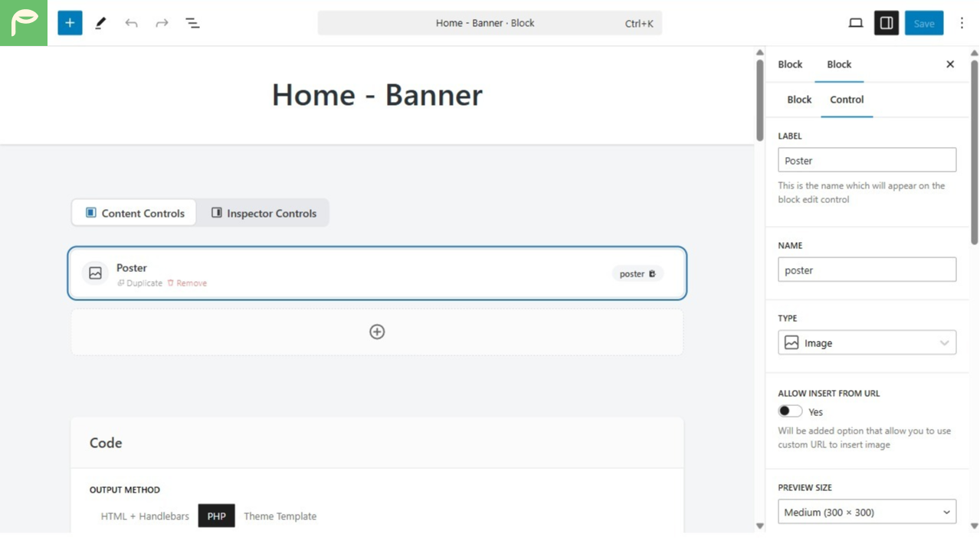This screenshot has height=550, width=980.
Task: Enable Allow Insert From URL toggle
Action: (790, 411)
